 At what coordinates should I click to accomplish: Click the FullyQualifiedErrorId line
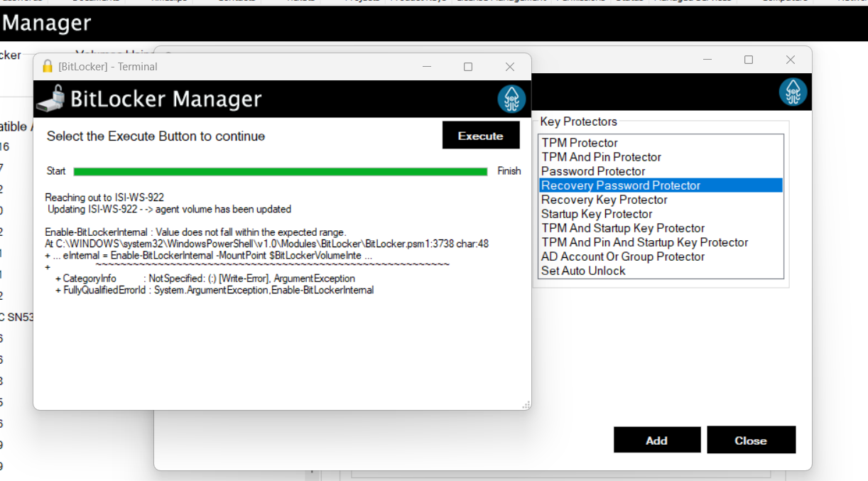[214, 290]
